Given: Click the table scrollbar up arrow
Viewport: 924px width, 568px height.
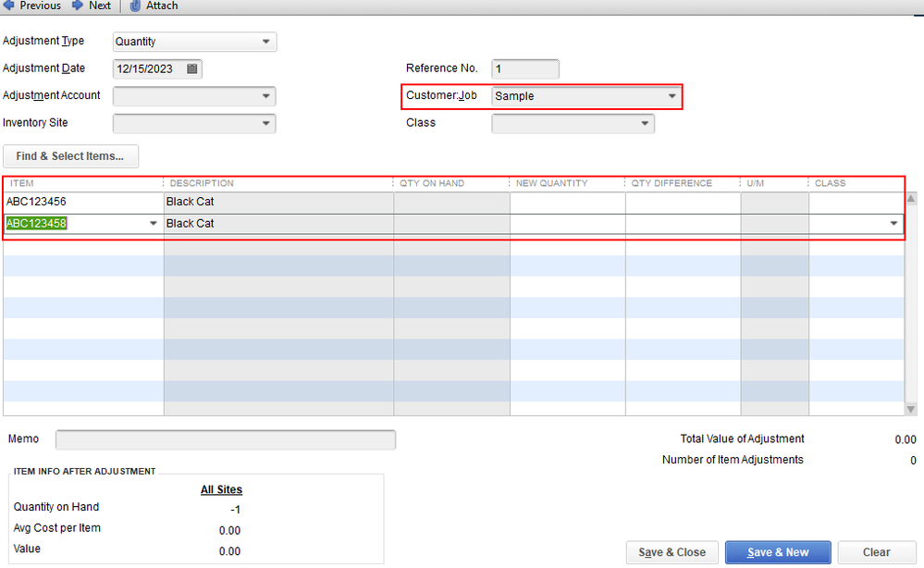Looking at the screenshot, I should tap(911, 199).
